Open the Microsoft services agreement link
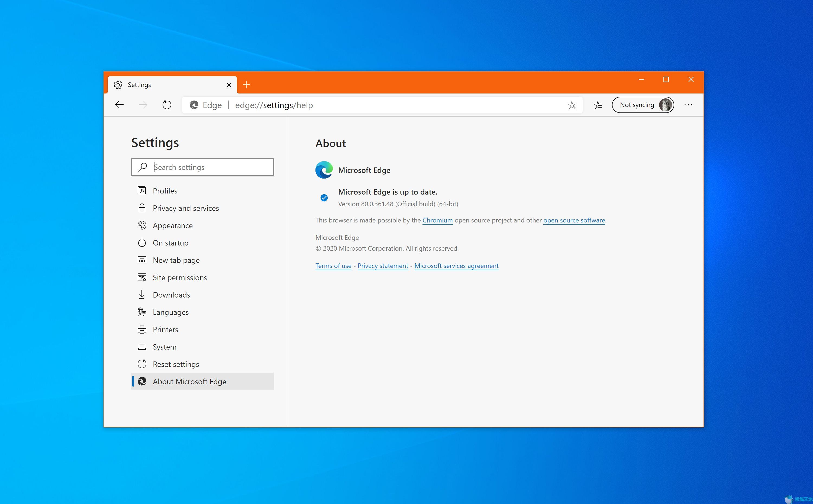813x504 pixels. pyautogui.click(x=456, y=266)
